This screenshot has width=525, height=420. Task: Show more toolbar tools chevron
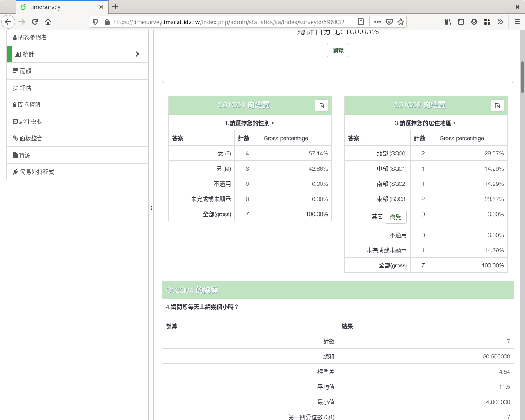click(500, 22)
